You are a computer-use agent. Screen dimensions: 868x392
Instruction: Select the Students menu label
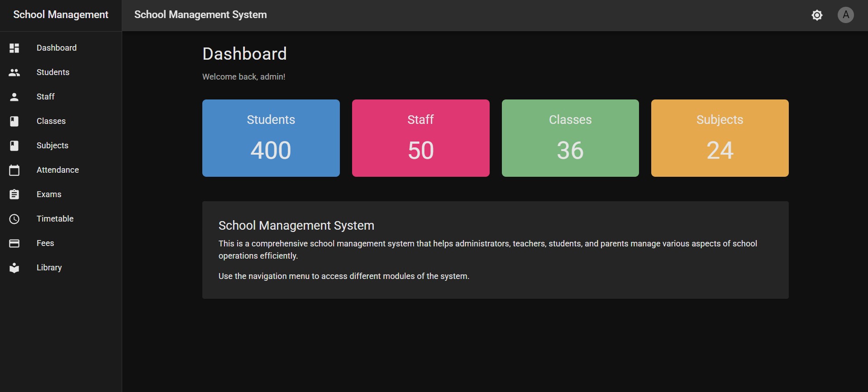(x=53, y=72)
